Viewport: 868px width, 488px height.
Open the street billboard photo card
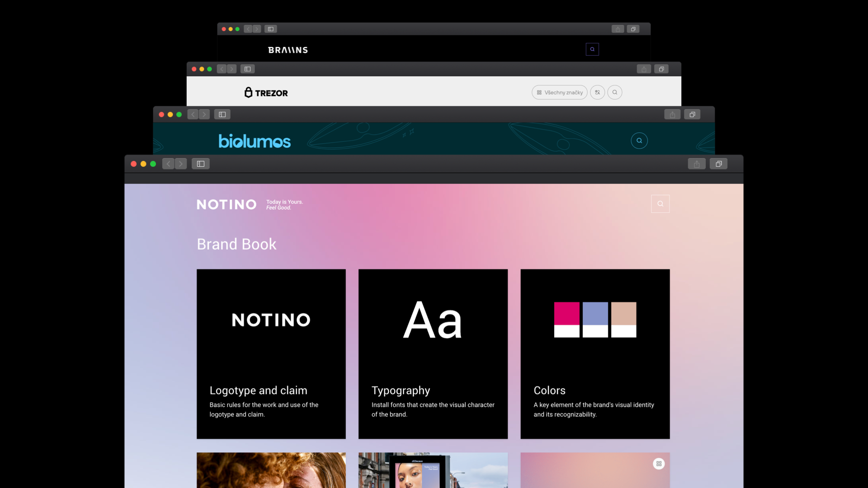click(x=433, y=470)
